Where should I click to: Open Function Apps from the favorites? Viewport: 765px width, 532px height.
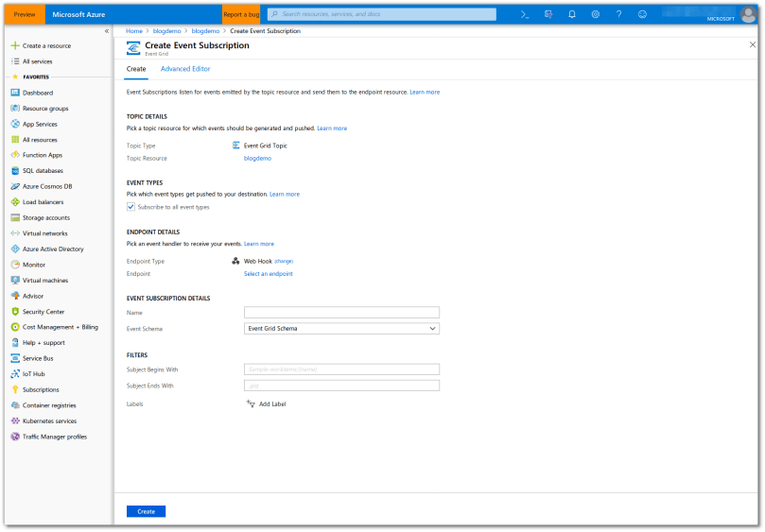[x=42, y=155]
